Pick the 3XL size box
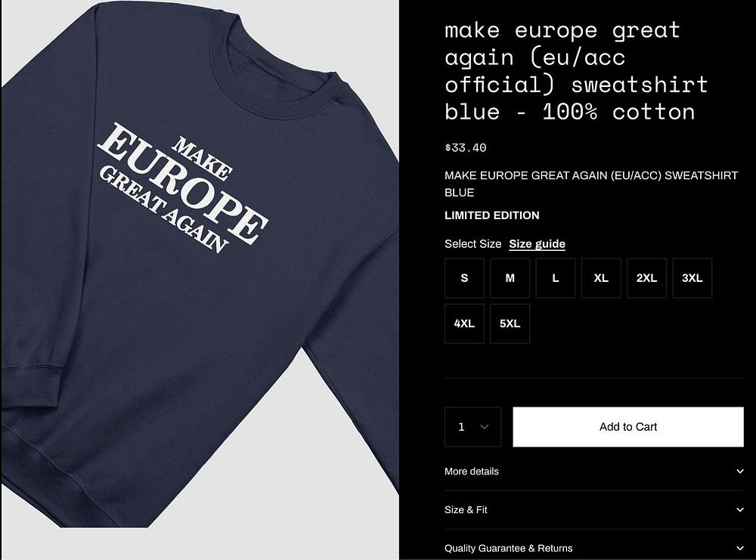Image resolution: width=756 pixels, height=560 pixels. point(692,278)
